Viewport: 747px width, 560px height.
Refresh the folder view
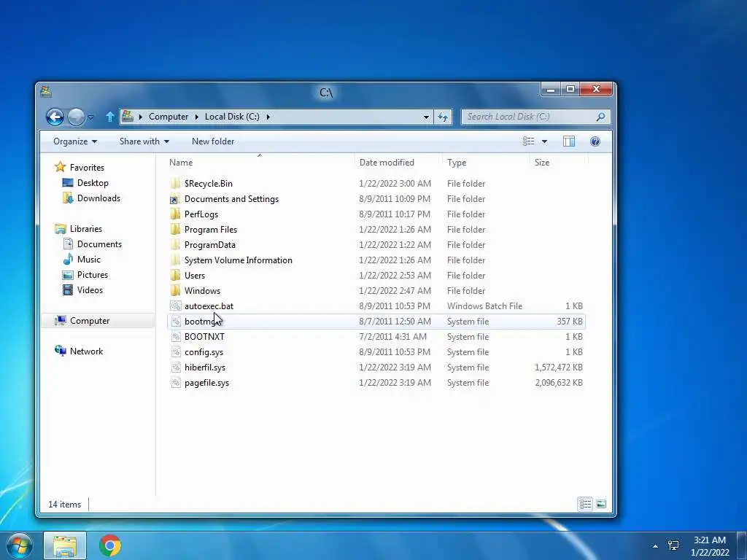pos(443,117)
